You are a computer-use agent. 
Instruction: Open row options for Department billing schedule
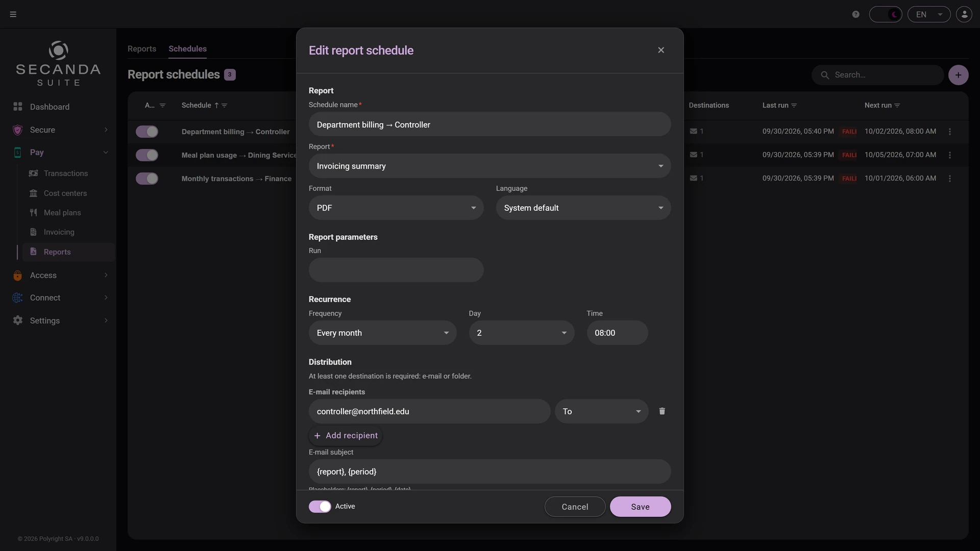click(950, 132)
